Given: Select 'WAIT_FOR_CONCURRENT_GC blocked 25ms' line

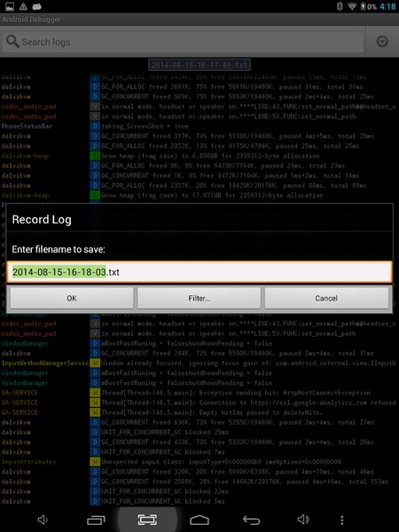Looking at the screenshot, I should coord(165,433).
